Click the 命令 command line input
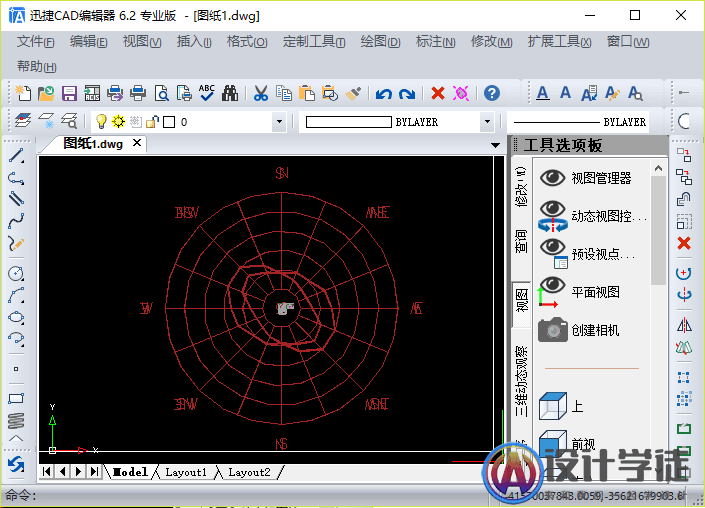The image size is (705, 508). [243, 496]
